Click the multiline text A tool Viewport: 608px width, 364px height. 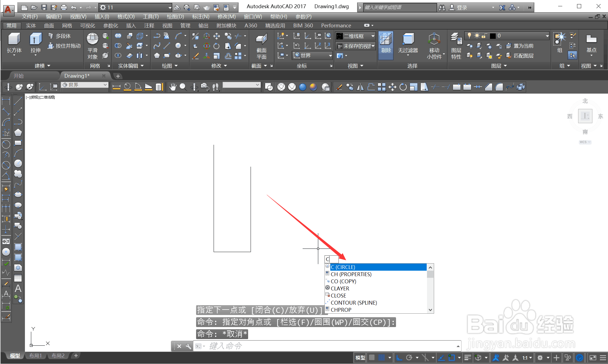pos(18,288)
